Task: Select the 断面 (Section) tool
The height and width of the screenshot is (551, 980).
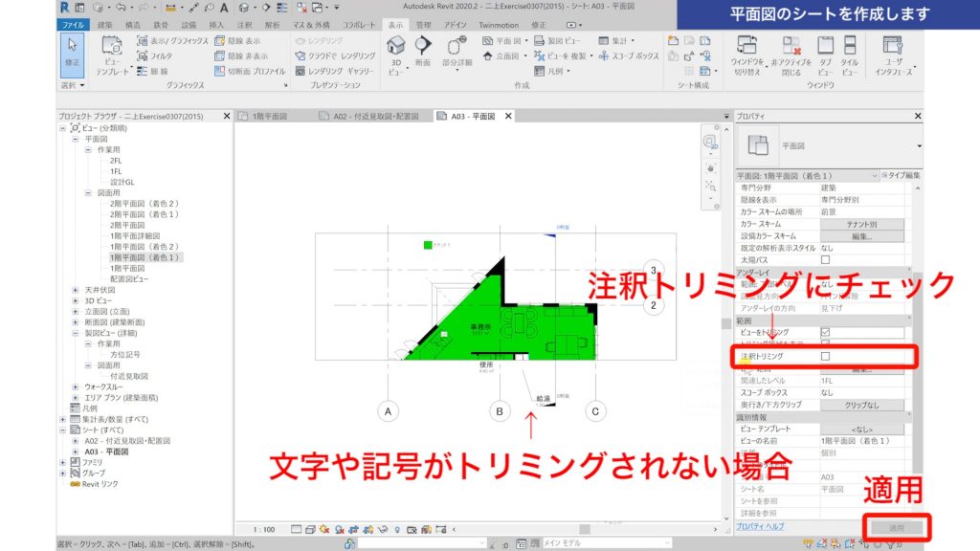Action: (x=424, y=53)
